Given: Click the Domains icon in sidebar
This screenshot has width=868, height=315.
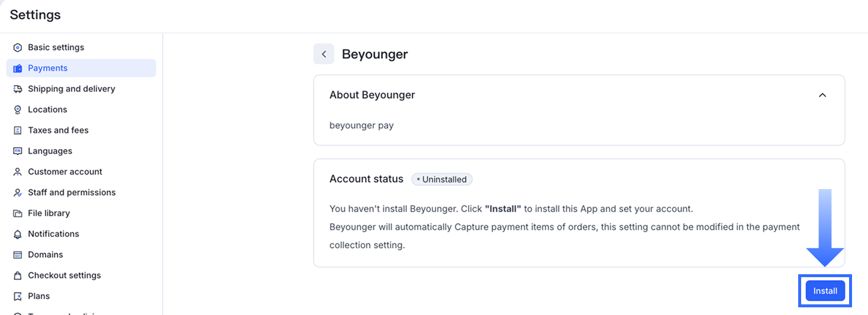Looking at the screenshot, I should point(18,255).
